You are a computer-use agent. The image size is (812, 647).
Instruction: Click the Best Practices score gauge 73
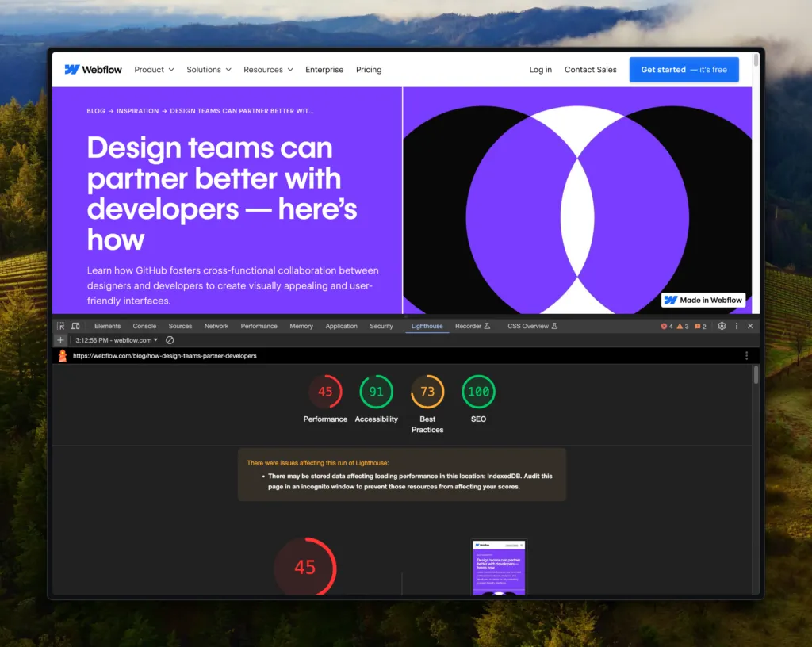[x=427, y=392]
